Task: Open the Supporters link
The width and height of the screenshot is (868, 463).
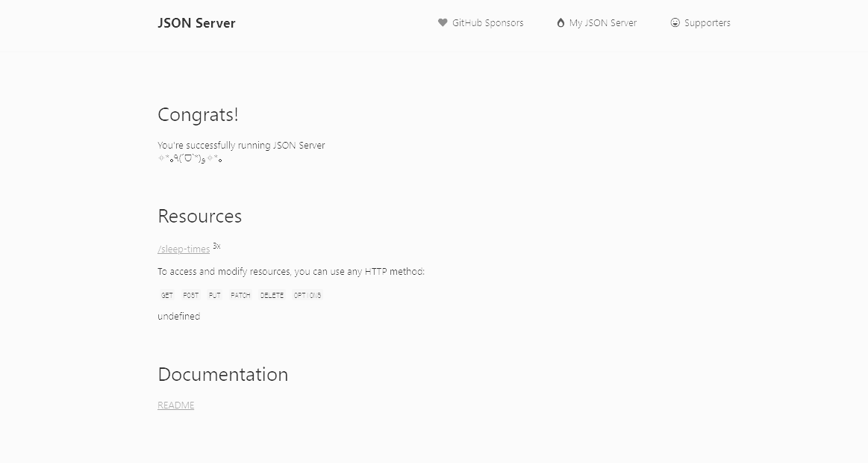Action: (x=700, y=22)
